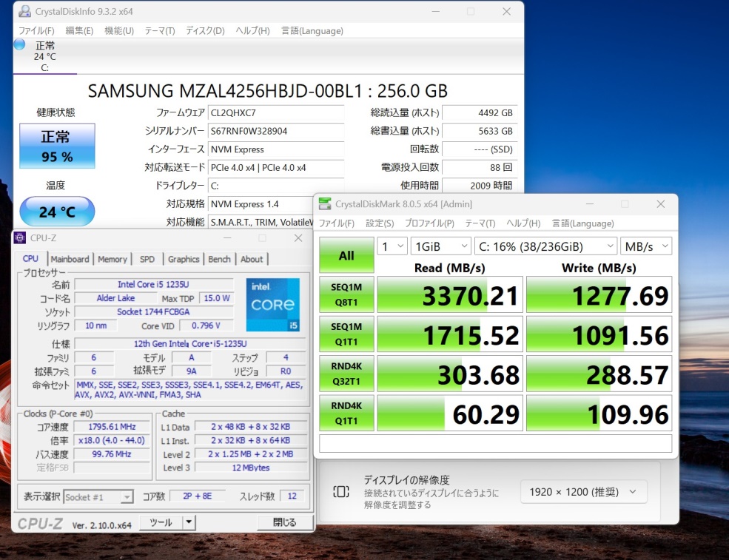Run RND4K Q1T1 test
This screenshot has width=729, height=560.
pos(346,413)
